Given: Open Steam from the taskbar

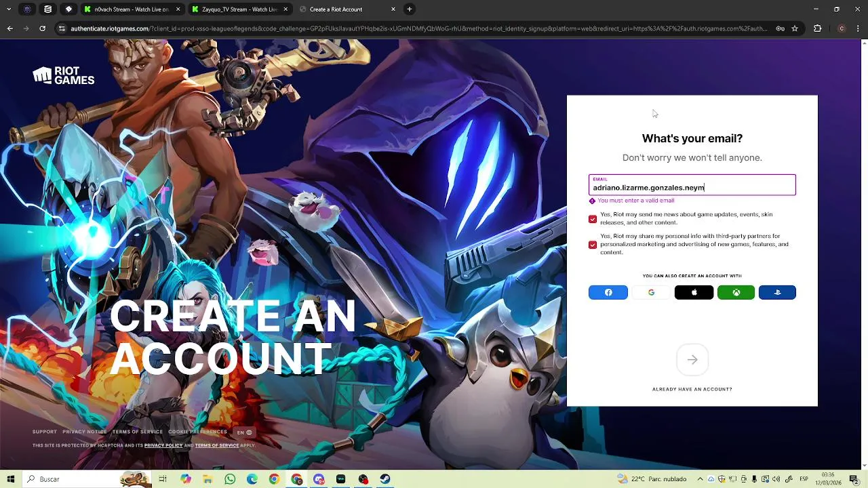Looking at the screenshot, I should coord(385,479).
